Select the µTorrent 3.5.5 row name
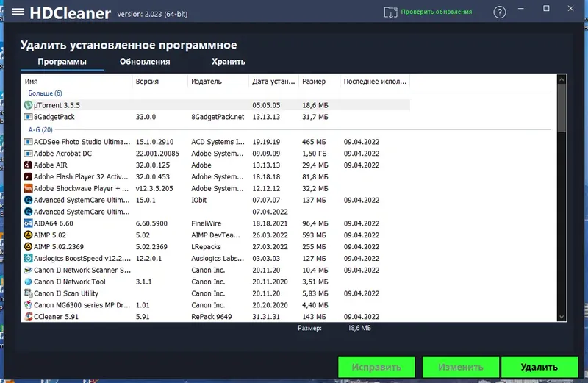This screenshot has height=383, width=588. point(57,105)
